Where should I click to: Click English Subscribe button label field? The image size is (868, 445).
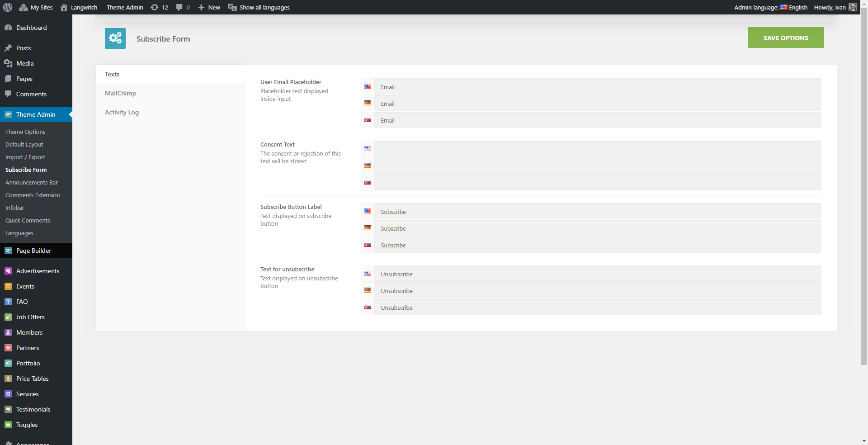[598, 212]
